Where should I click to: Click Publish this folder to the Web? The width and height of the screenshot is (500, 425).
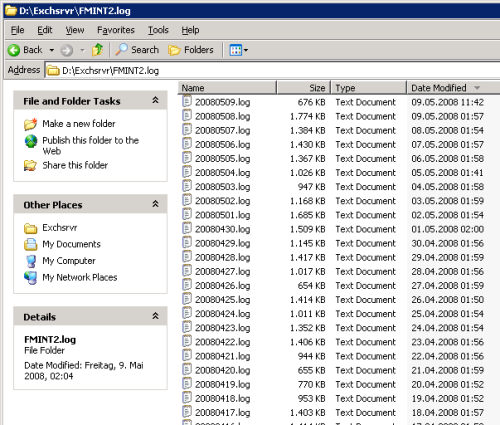coord(90,145)
